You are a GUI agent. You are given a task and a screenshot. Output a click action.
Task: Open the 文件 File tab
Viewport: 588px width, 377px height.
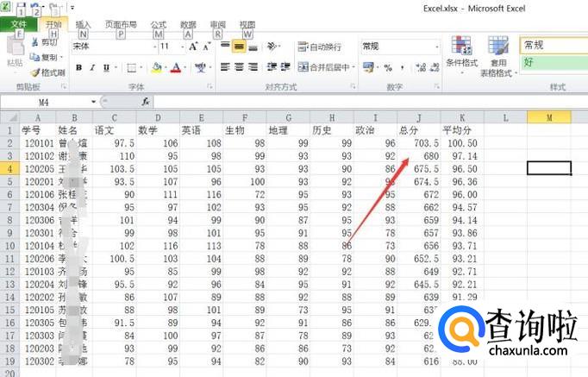(x=18, y=25)
